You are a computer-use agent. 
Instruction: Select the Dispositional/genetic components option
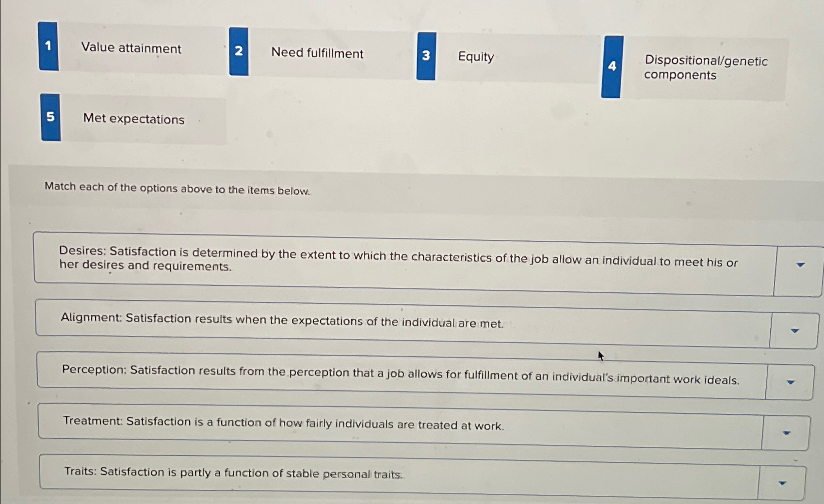pyautogui.click(x=706, y=68)
